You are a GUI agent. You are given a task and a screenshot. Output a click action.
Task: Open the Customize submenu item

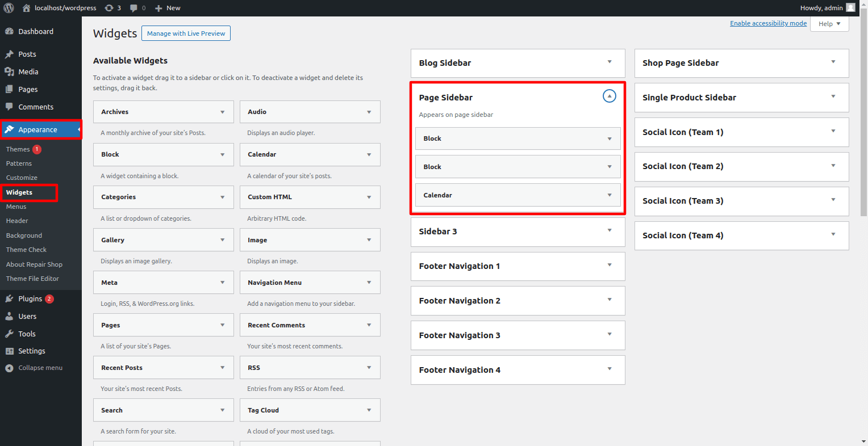[22, 178]
